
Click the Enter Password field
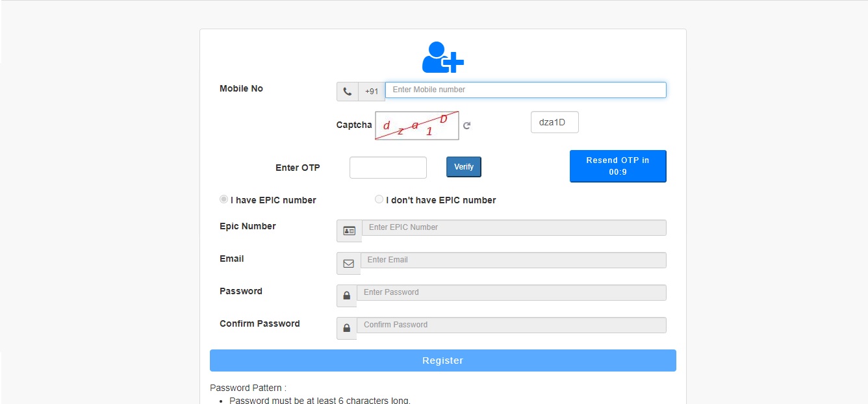coord(511,292)
